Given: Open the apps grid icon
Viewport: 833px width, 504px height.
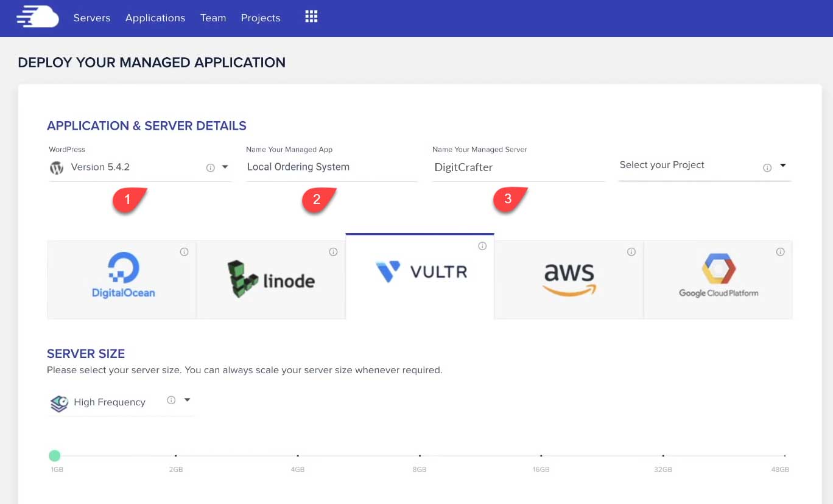Looking at the screenshot, I should [x=311, y=17].
